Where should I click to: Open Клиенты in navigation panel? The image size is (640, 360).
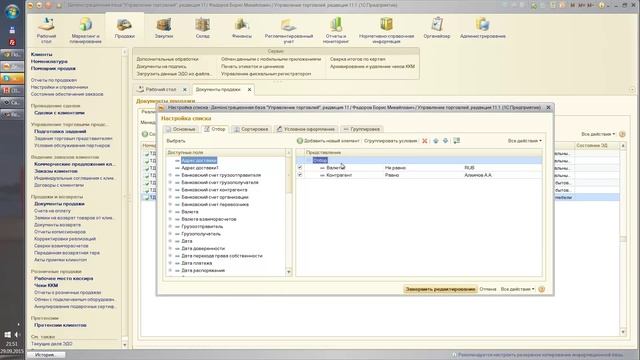(42, 54)
